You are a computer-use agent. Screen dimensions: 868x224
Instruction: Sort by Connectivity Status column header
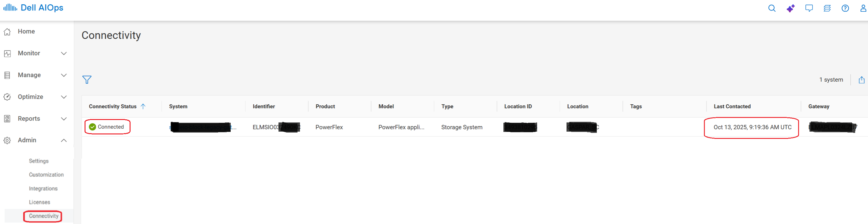tap(113, 106)
